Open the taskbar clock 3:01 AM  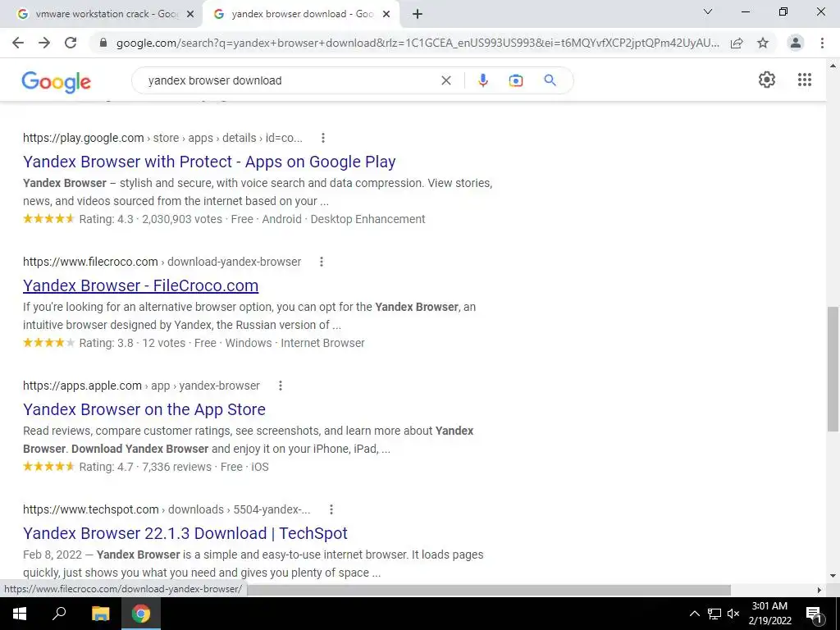click(x=769, y=614)
